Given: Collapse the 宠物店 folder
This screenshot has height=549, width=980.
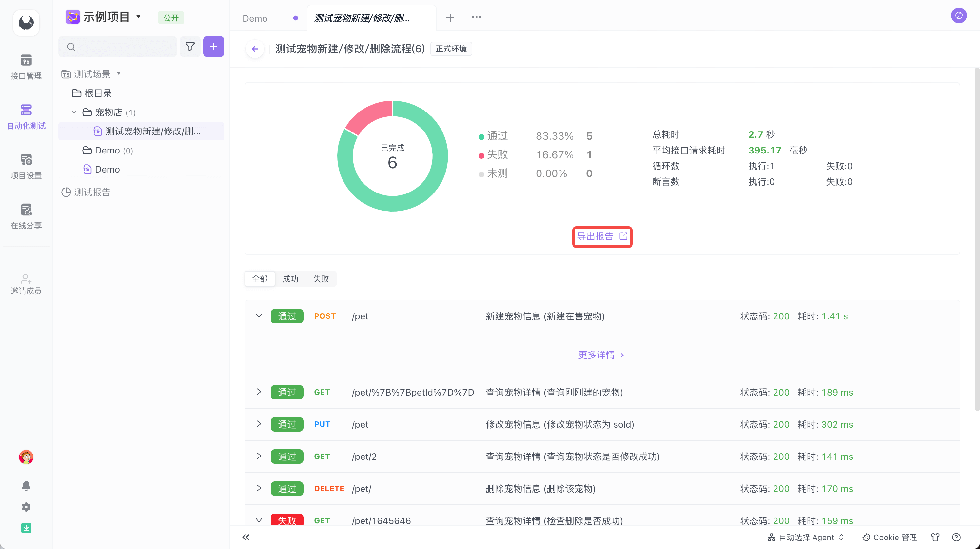Looking at the screenshot, I should pos(74,112).
